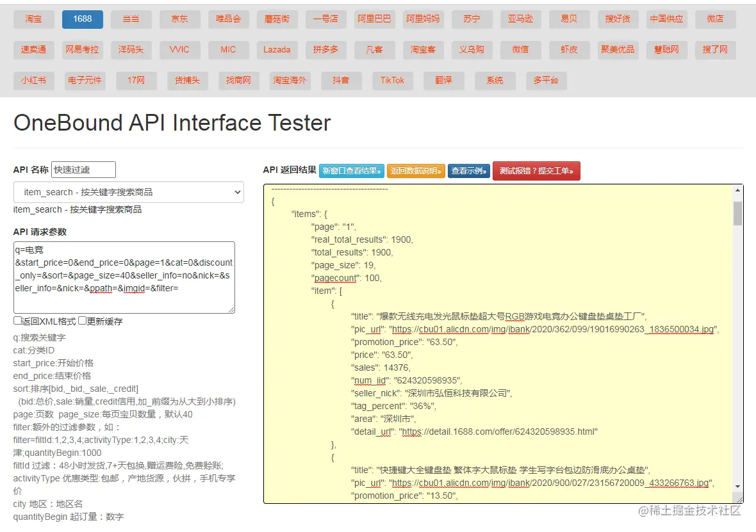Select the 多平台 tab
Image resolution: width=756 pixels, height=532 pixels.
(546, 81)
